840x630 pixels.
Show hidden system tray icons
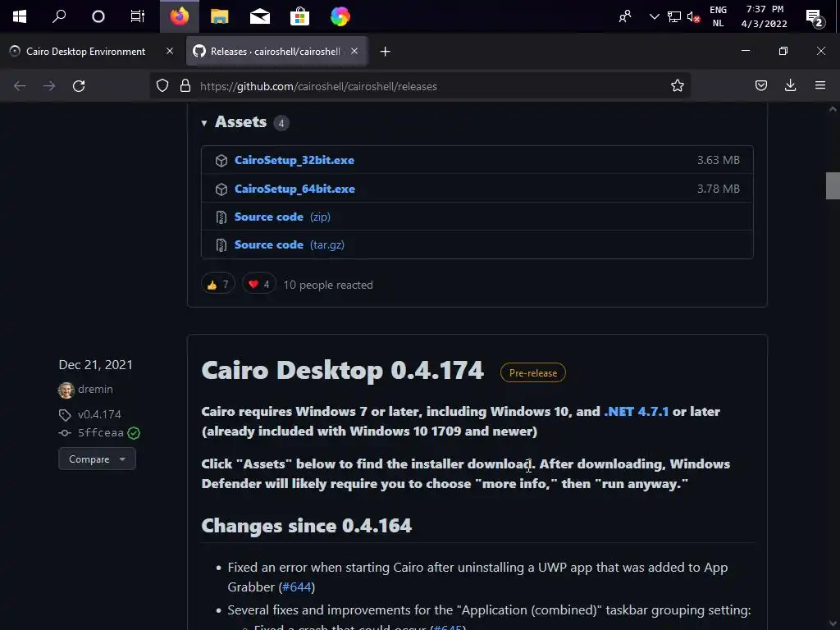click(x=654, y=16)
